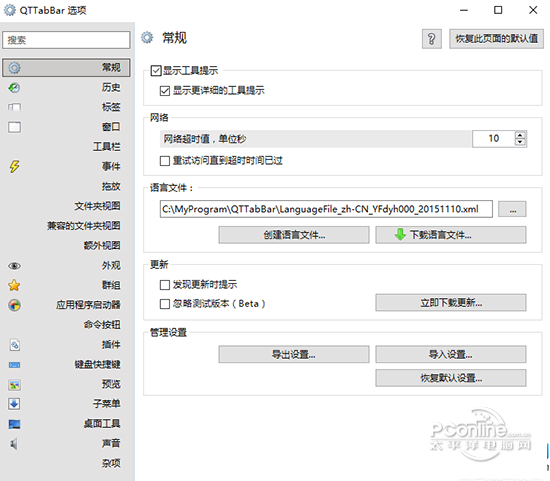The height and width of the screenshot is (481, 550).
Task: Click the speaker icon beside 声音
Action: pos(14,444)
